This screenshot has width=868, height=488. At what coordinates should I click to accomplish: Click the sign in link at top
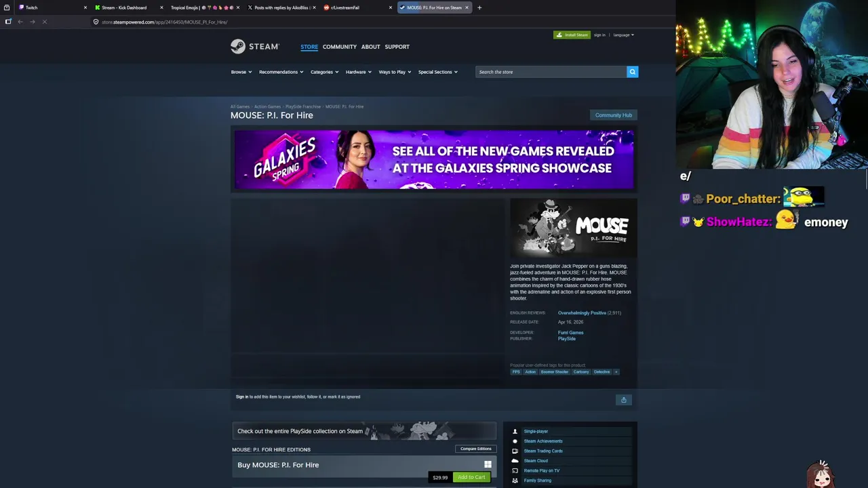[x=599, y=35]
